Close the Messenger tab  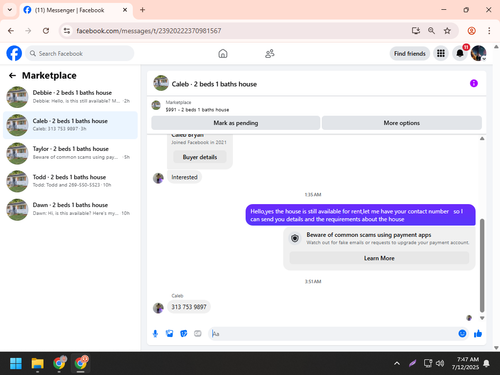[x=125, y=10]
